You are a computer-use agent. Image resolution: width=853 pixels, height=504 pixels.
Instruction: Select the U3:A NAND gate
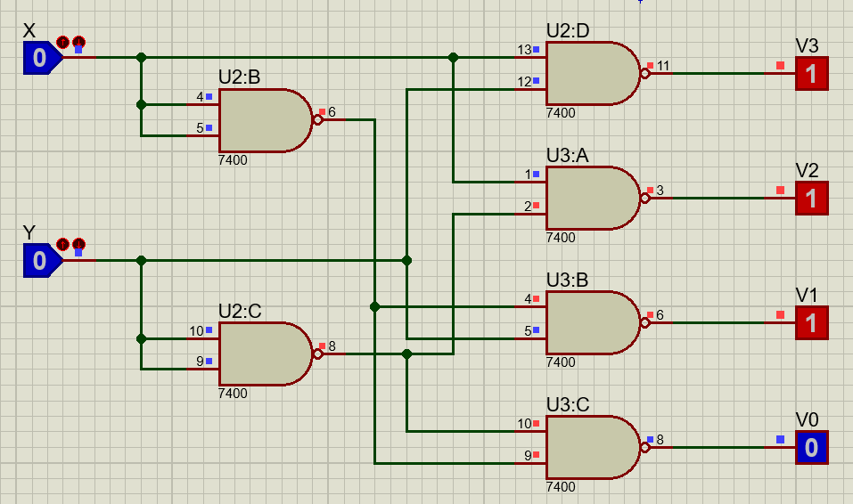click(x=590, y=198)
